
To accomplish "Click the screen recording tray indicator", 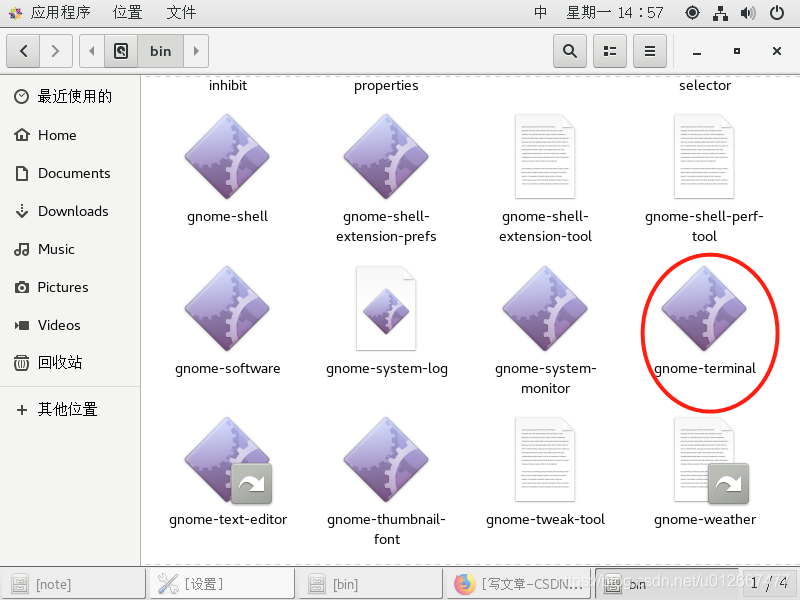I will 692,13.
